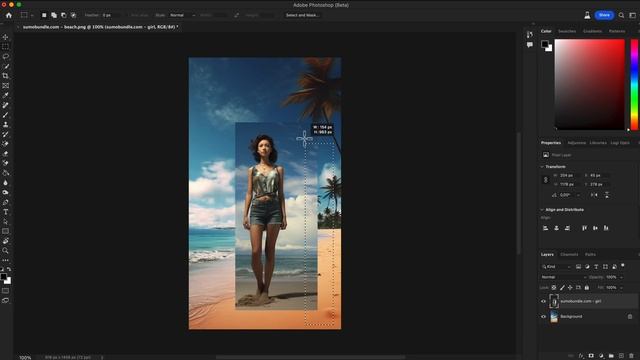Click the New Selection mode icon

44,15
